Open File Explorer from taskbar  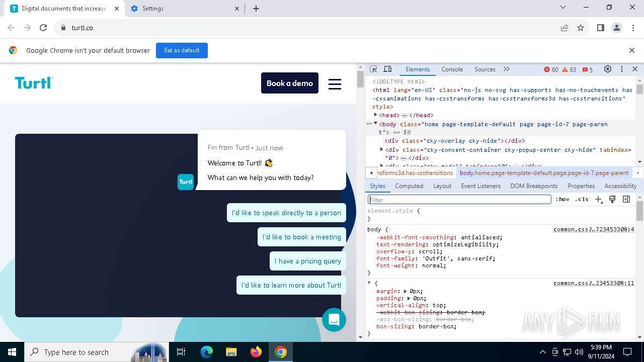(x=231, y=352)
